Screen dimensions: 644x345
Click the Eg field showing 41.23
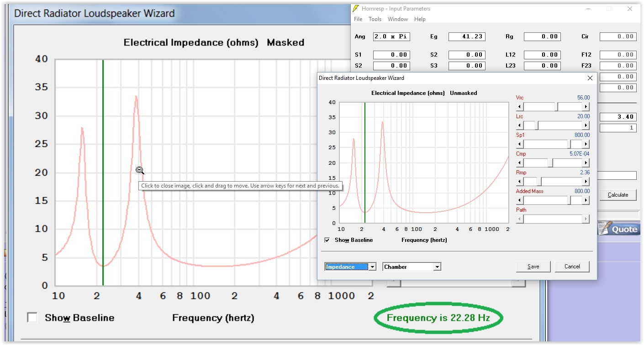pos(467,37)
